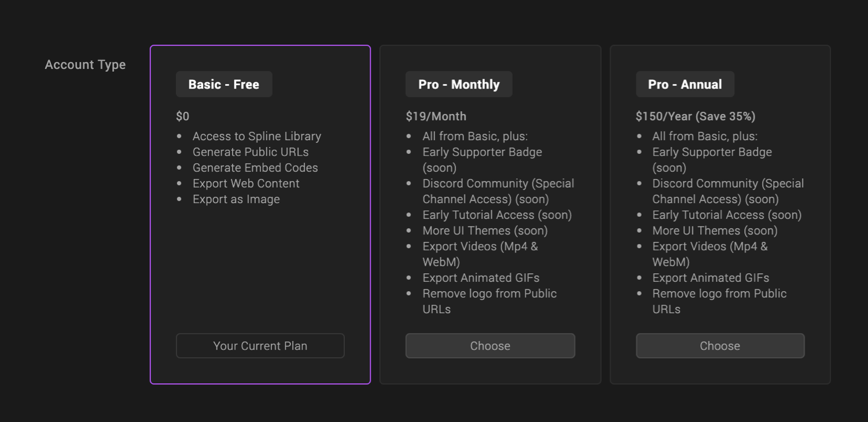Click More UI Themes under Pro - Monthly

(485, 230)
